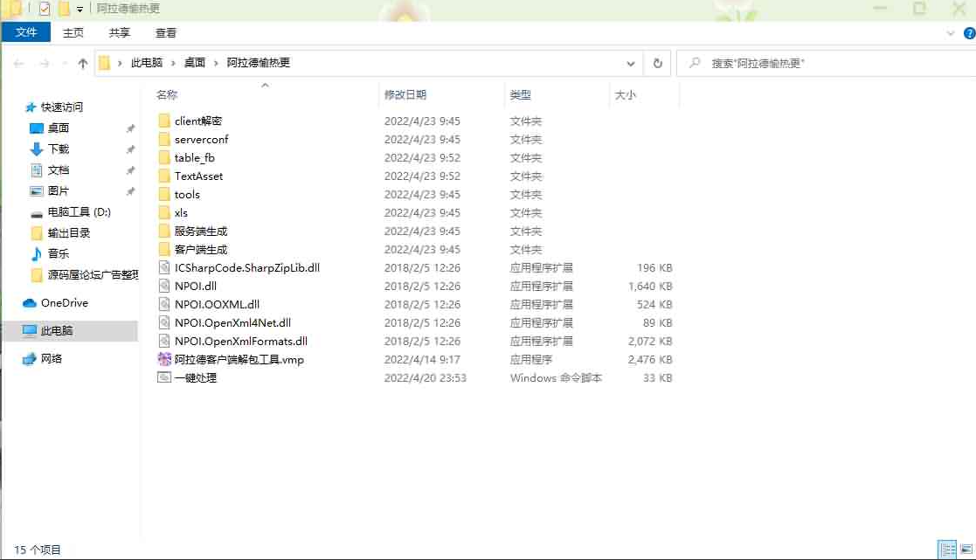Click the 阿拉德客户端解包工具.vmp application icon

pos(164,359)
